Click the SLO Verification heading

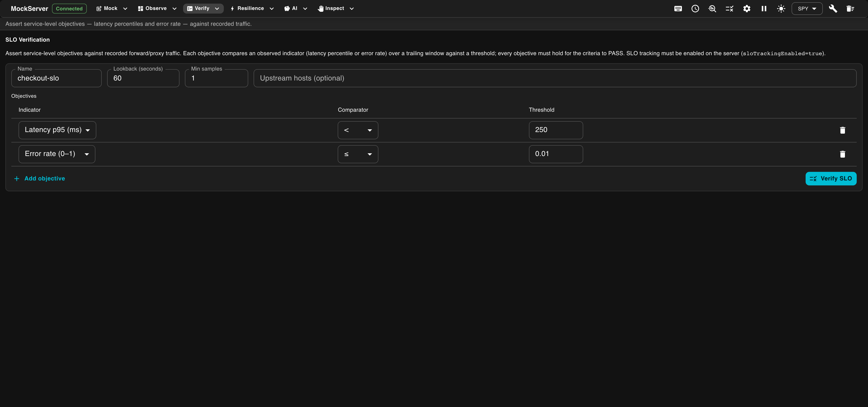(x=28, y=40)
